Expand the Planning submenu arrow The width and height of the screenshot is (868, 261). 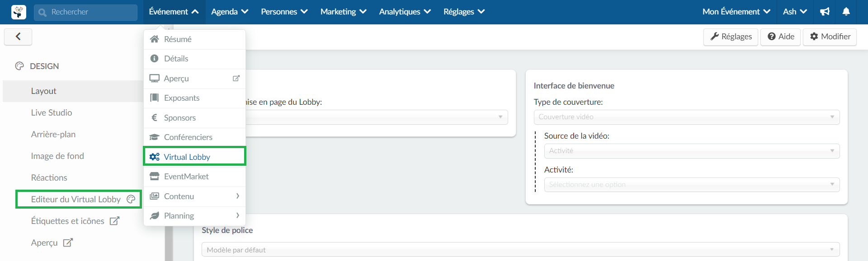(237, 215)
